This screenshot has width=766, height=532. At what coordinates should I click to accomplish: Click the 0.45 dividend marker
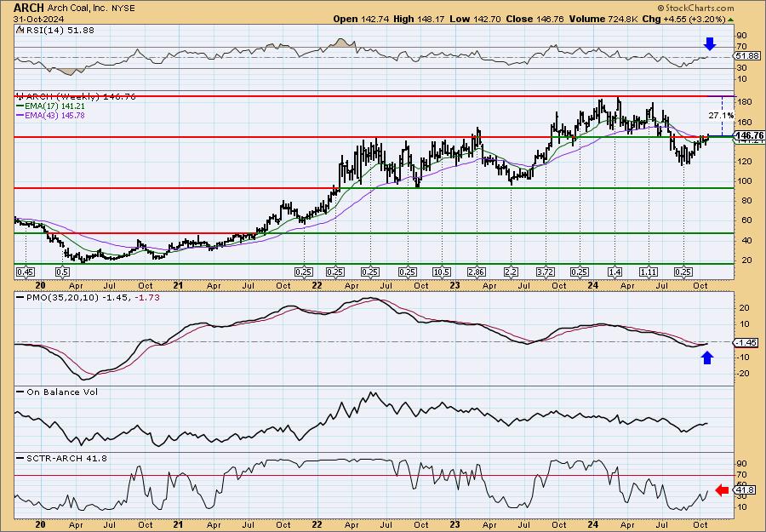pyautogui.click(x=25, y=272)
